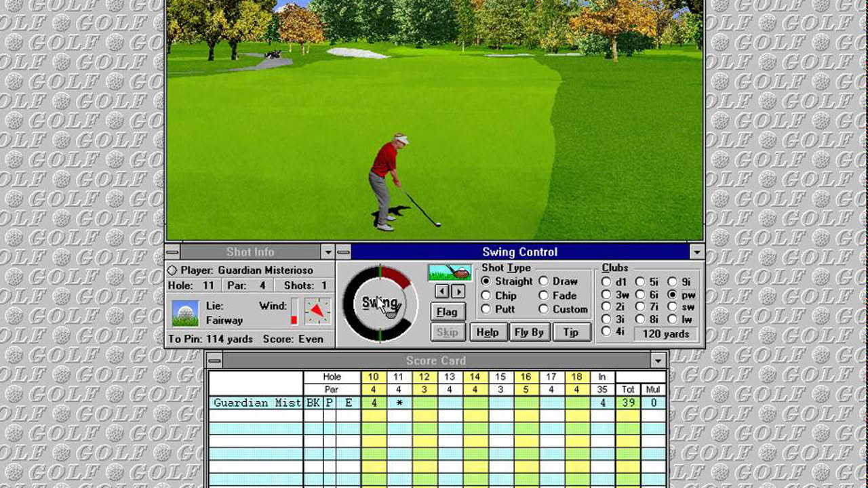This screenshot has height=488, width=868.
Task: Click the Guardian Mist player name row
Action: pos(257,403)
